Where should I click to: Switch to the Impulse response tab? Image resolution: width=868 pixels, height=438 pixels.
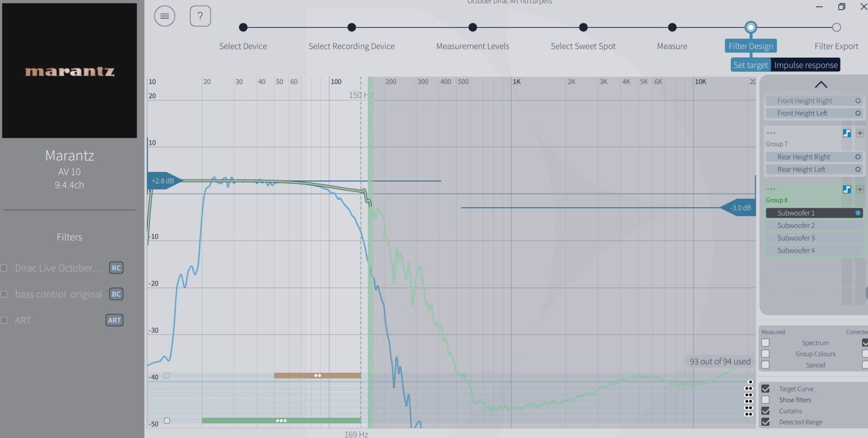tap(805, 65)
